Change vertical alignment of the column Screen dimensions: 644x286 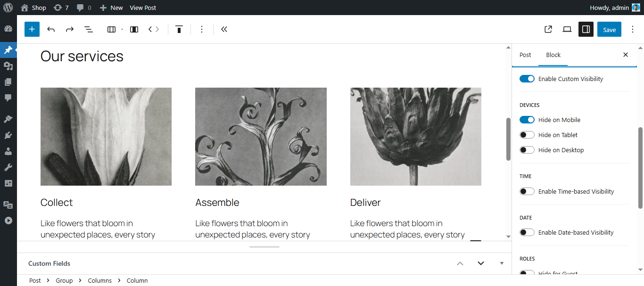(179, 29)
